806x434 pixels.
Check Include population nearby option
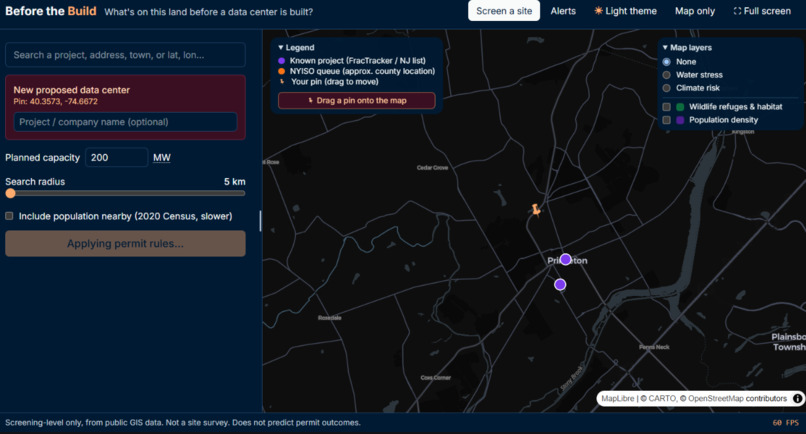pyautogui.click(x=9, y=216)
